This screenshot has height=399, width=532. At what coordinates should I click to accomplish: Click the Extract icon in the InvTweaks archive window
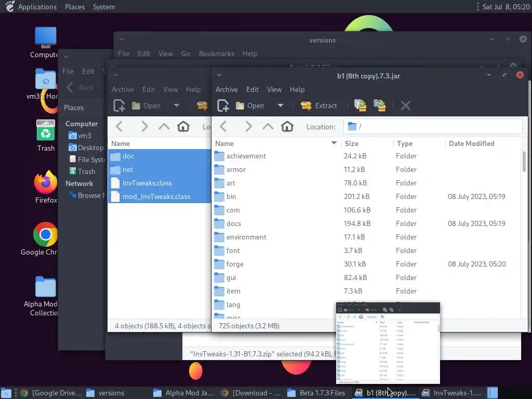click(202, 105)
